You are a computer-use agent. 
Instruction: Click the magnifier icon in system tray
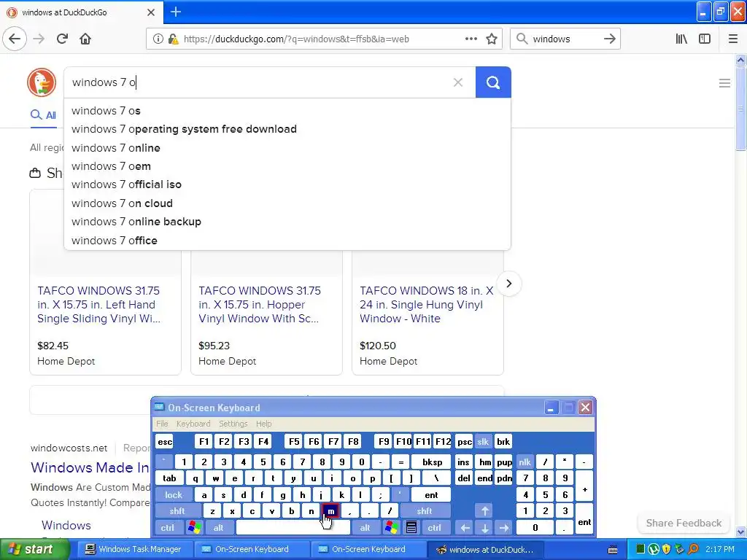click(693, 549)
